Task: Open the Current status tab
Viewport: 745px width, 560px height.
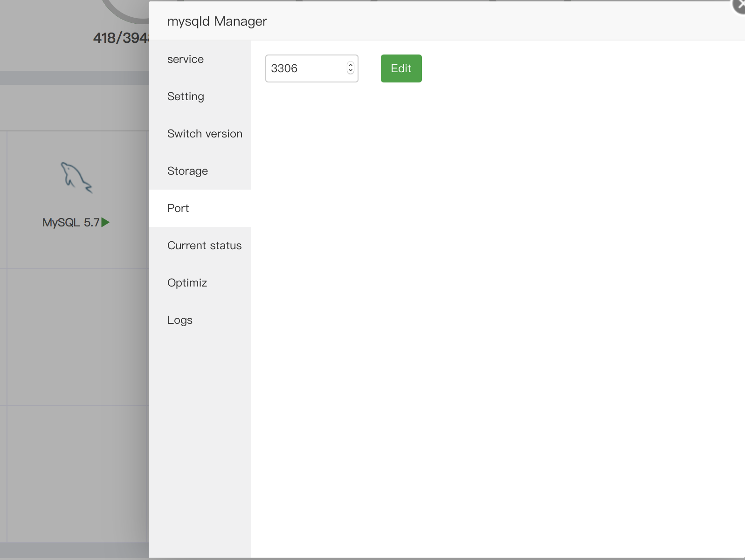Action: (200, 246)
